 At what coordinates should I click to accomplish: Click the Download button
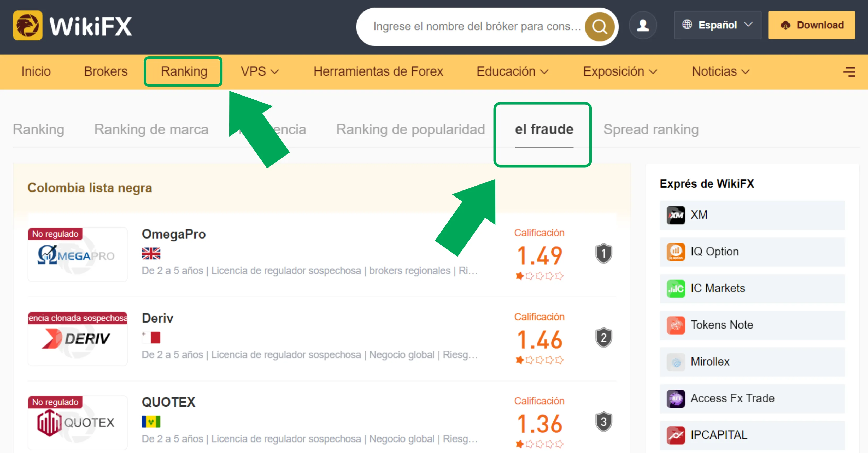811,25
